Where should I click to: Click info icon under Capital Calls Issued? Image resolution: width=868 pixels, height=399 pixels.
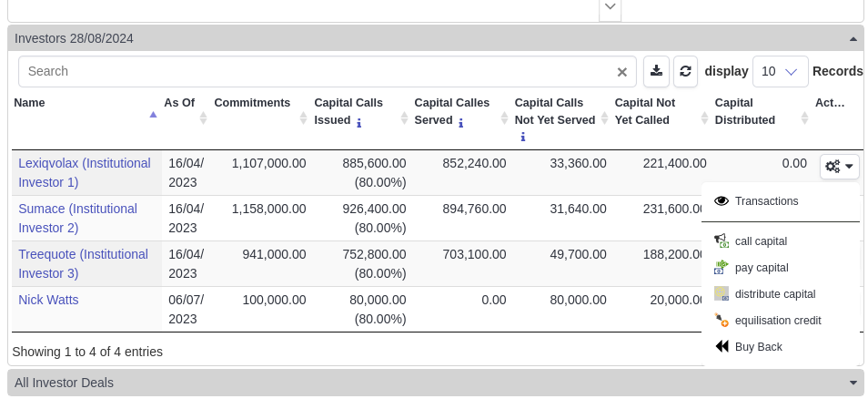click(358, 122)
